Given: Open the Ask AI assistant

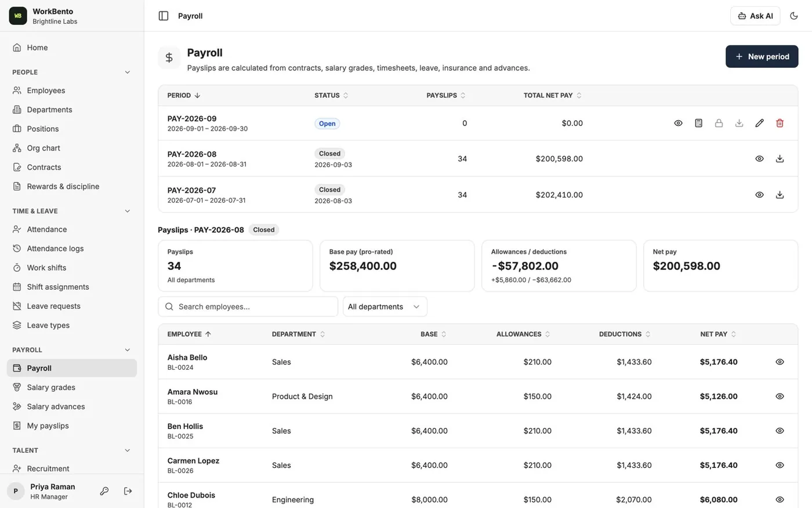Looking at the screenshot, I should [x=755, y=16].
